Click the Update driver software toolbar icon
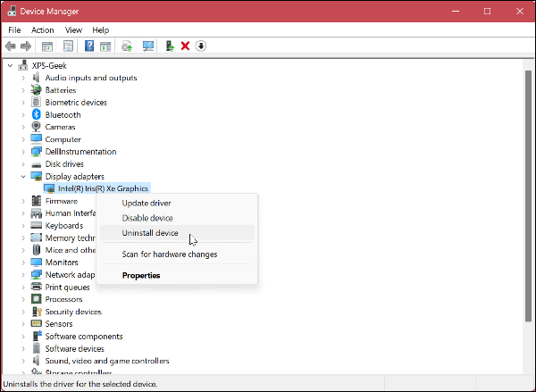Image resolution: width=536 pixels, height=392 pixels. pos(127,46)
